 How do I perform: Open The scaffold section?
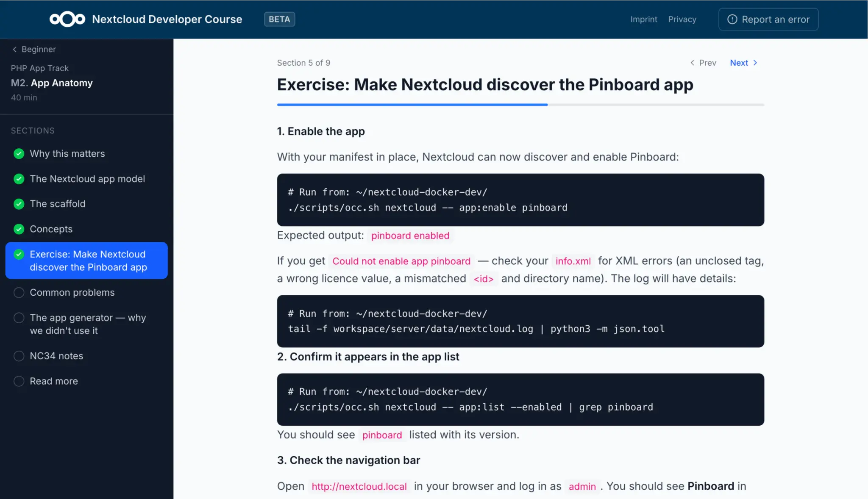coord(86,204)
